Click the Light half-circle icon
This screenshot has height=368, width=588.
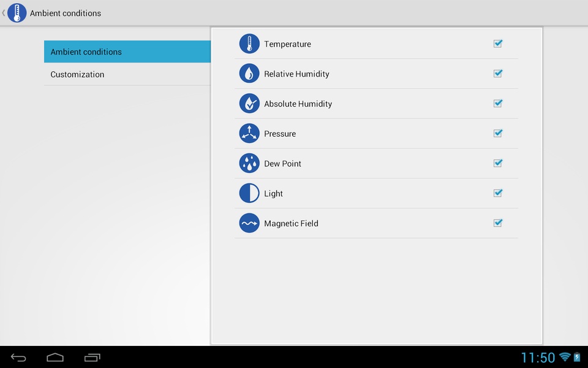249,193
